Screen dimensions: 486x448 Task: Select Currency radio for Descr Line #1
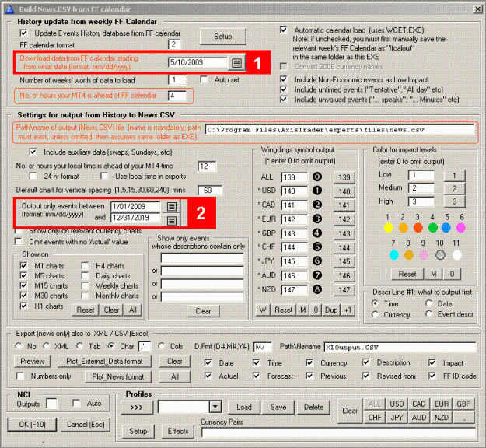click(x=375, y=314)
